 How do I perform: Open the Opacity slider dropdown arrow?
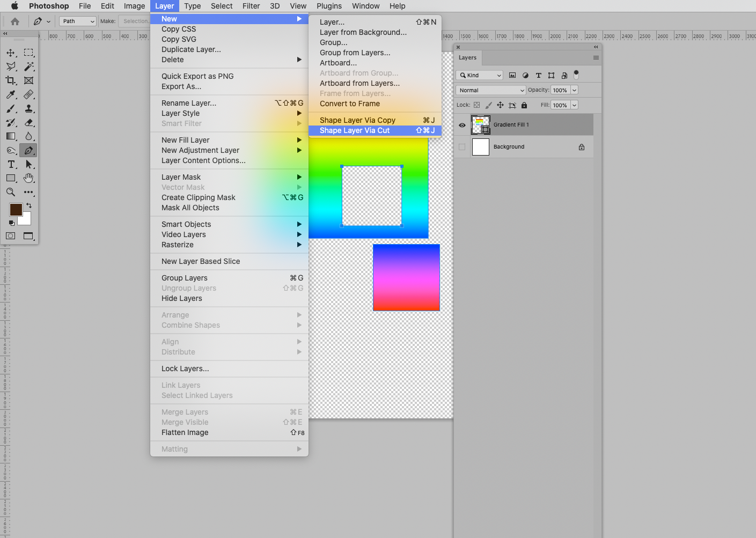(x=574, y=90)
